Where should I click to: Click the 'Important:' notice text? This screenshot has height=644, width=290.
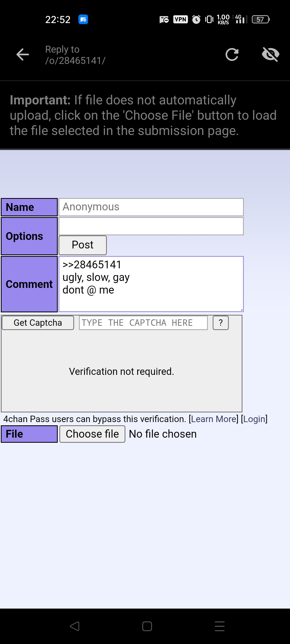(x=40, y=100)
